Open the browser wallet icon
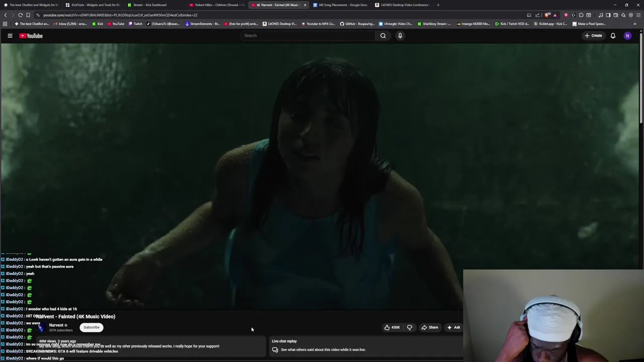The width and height of the screenshot is (644, 362). click(x=616, y=15)
